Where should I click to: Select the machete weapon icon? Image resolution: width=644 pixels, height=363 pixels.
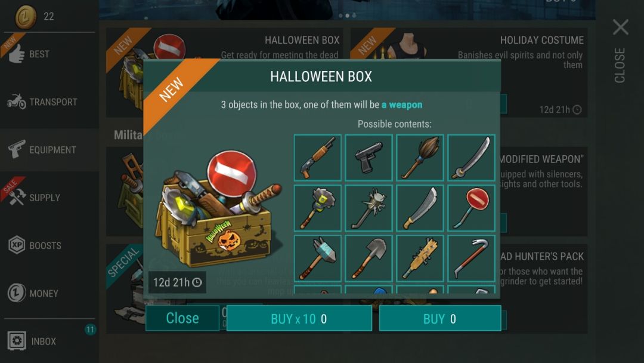[x=420, y=208]
